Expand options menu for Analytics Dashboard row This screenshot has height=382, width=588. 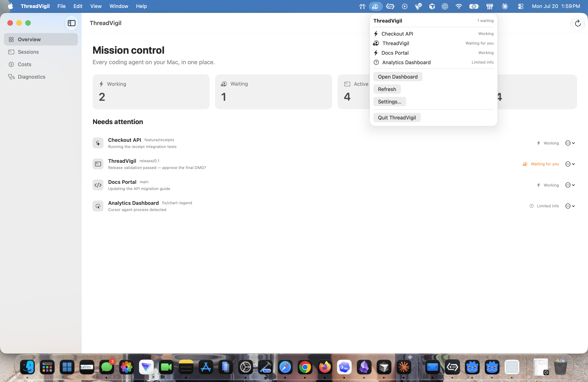(570, 206)
